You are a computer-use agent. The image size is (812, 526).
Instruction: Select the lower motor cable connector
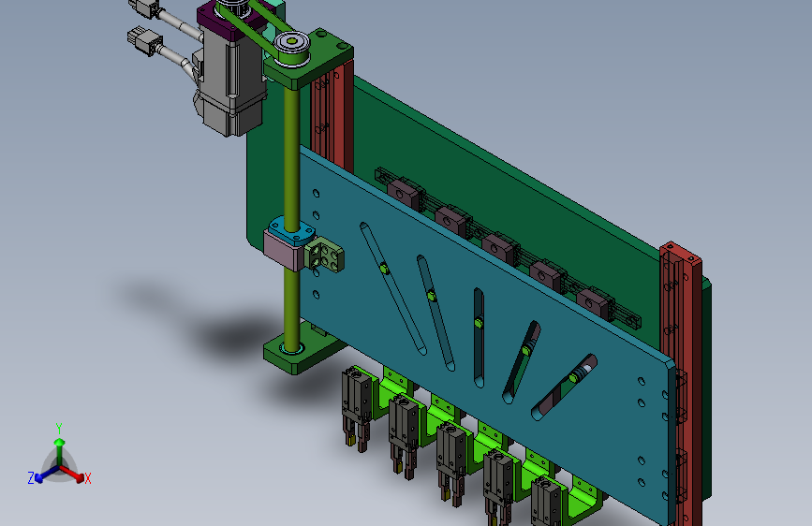tap(145, 41)
